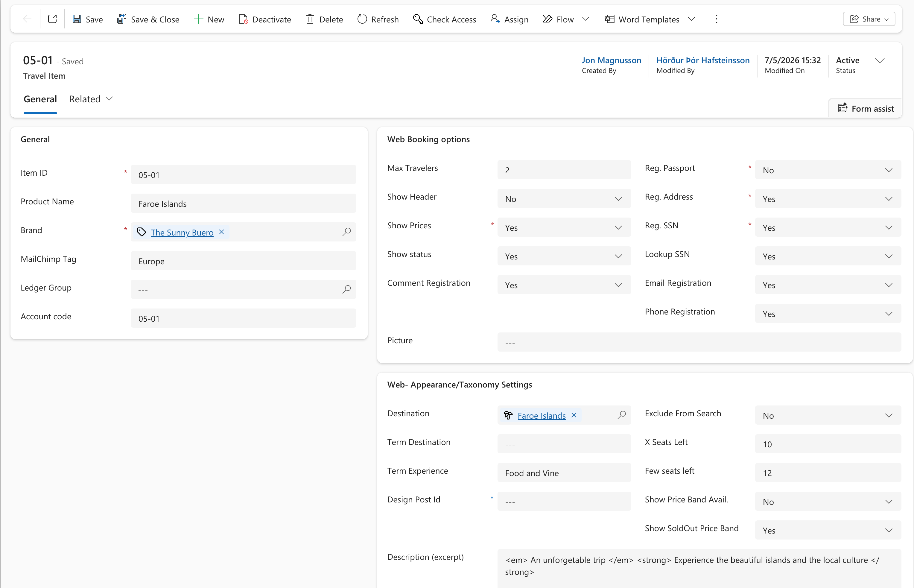Click the Delete trash command
Viewport: 914px width, 588px height.
tap(324, 19)
